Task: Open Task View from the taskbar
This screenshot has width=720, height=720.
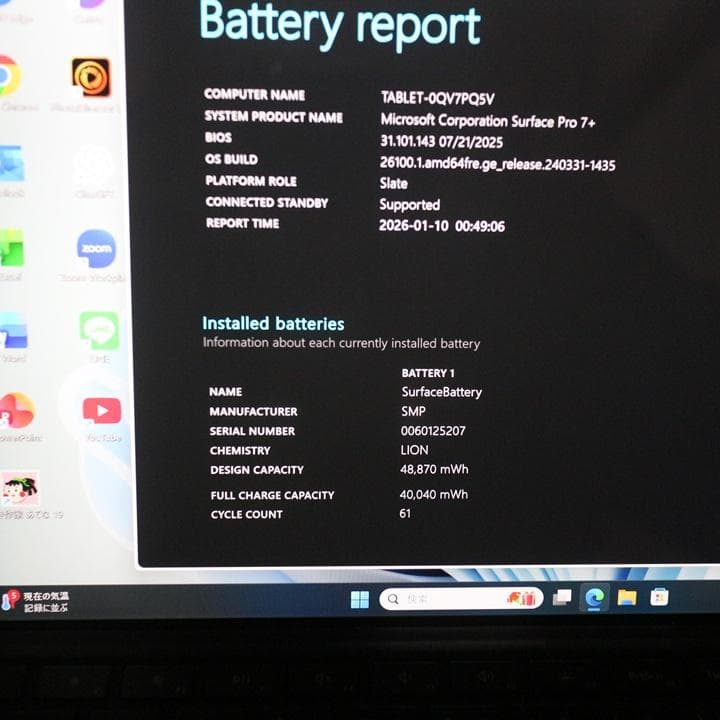Action: 562,598
